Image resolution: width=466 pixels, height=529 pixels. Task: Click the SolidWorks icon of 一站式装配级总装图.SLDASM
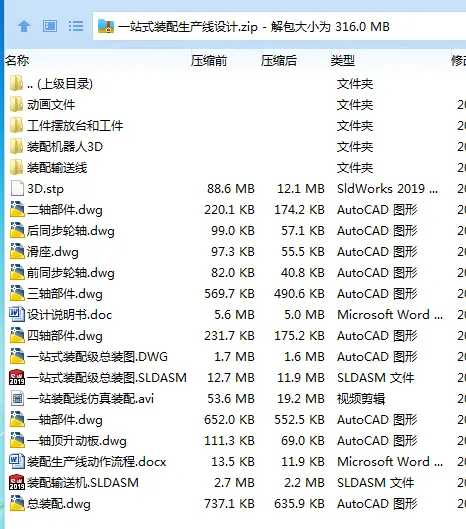[x=17, y=377]
